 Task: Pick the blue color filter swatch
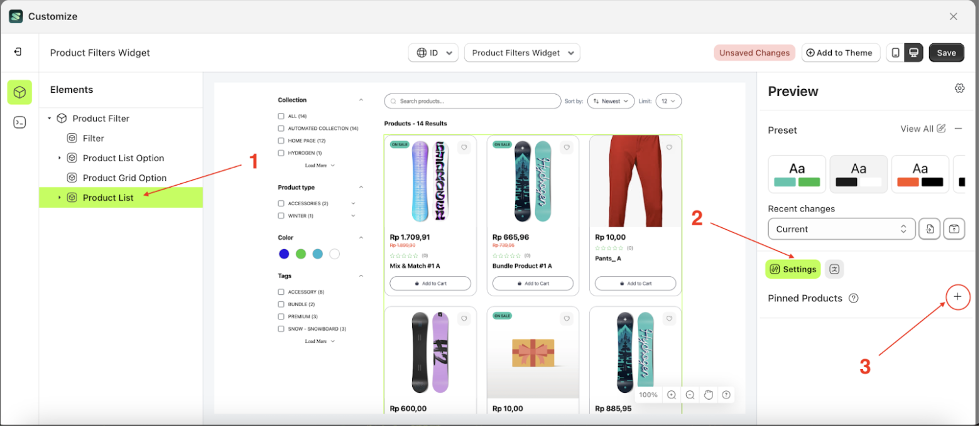pyautogui.click(x=284, y=254)
